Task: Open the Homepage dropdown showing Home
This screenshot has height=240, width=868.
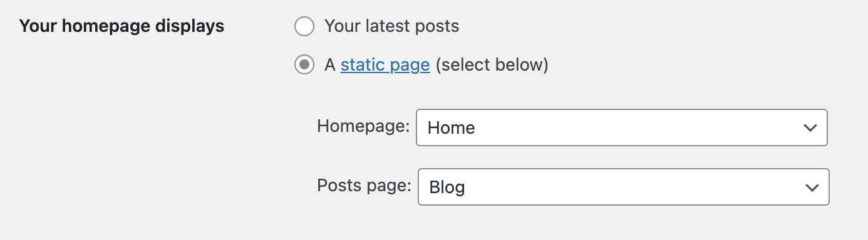Action: (x=622, y=128)
